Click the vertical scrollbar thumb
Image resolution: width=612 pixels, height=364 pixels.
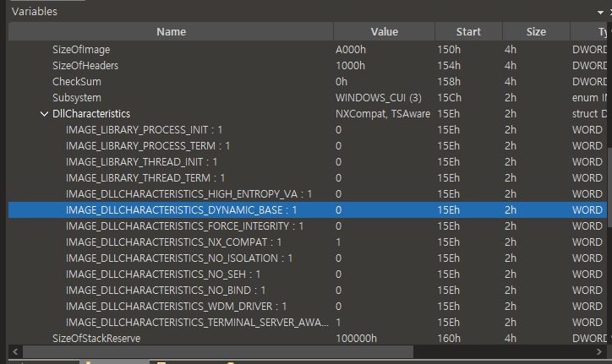coord(609,187)
